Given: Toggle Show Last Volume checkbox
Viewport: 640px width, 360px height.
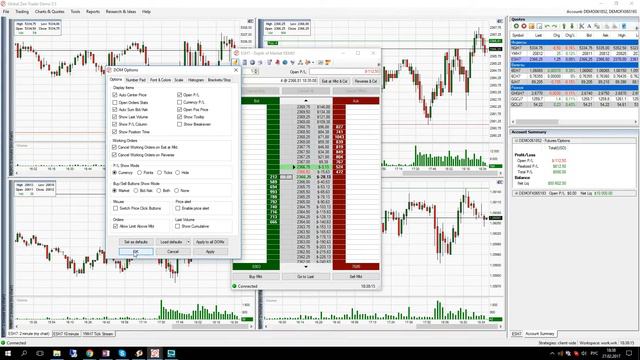Looking at the screenshot, I should point(115,117).
